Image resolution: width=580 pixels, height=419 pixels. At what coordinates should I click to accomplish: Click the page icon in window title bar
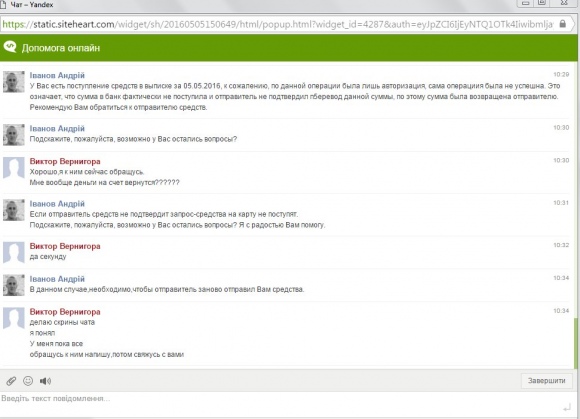tap(4, 4)
